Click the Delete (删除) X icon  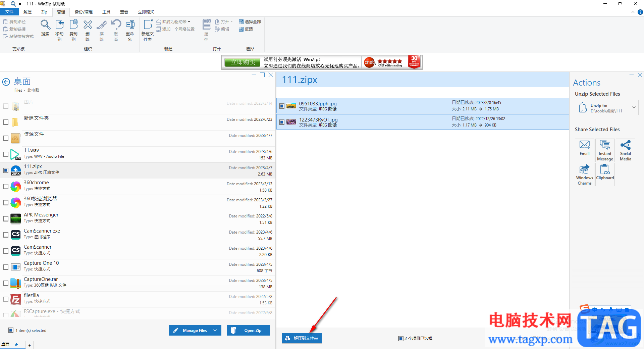(x=88, y=30)
